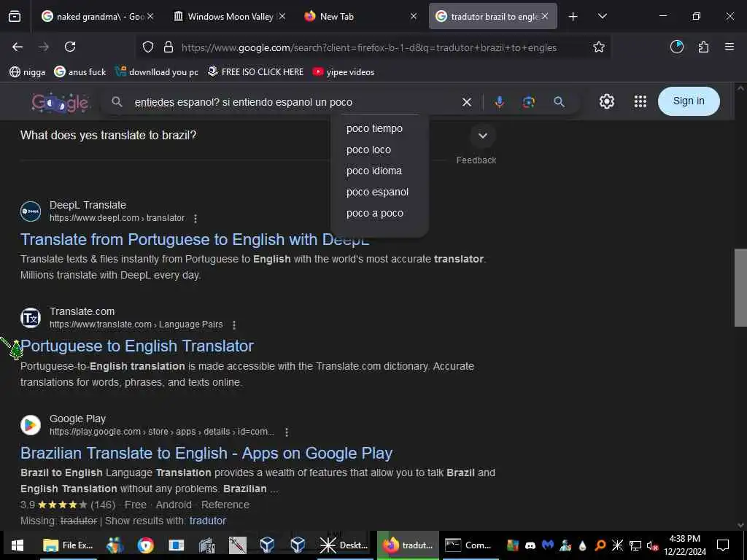Image resolution: width=747 pixels, height=560 pixels.
Task: Show results with 'tradutor' link
Action: (208, 521)
